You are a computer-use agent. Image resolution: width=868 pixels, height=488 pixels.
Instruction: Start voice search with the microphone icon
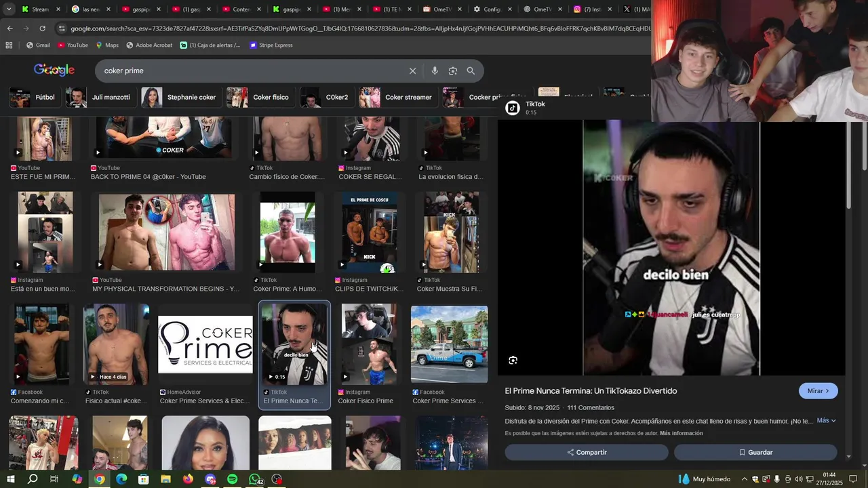point(435,70)
